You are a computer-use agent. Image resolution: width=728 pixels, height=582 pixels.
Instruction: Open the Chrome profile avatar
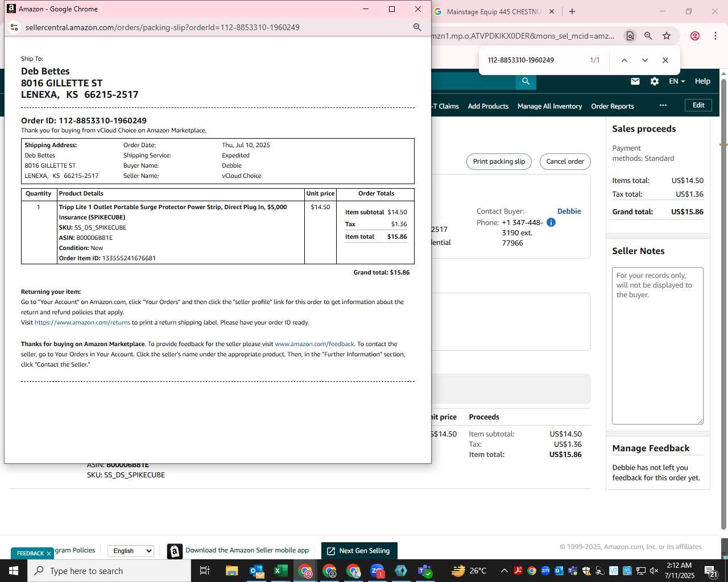point(694,36)
